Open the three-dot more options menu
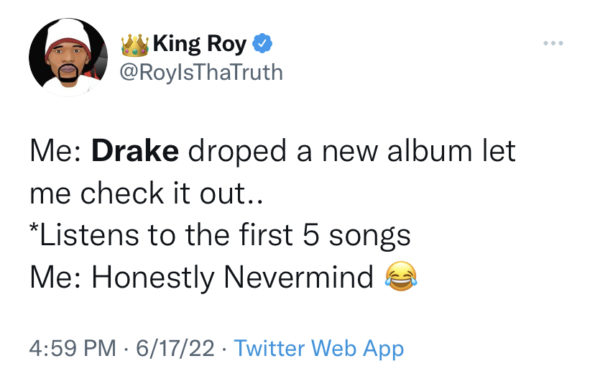Screen dimensions: 595x379 click(x=553, y=43)
